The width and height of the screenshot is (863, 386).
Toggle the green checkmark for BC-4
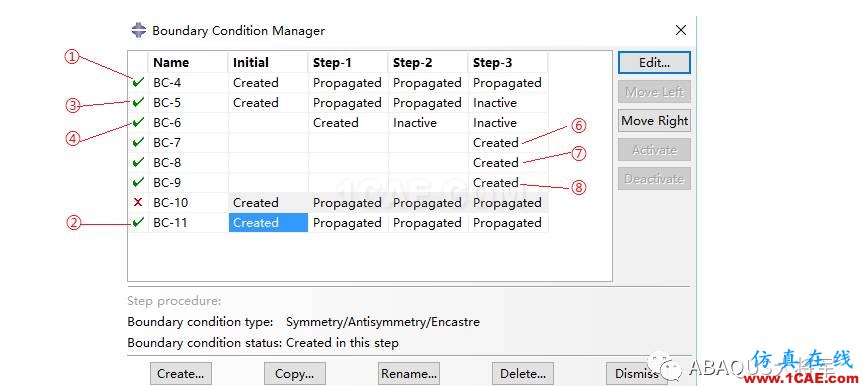pyautogui.click(x=138, y=83)
